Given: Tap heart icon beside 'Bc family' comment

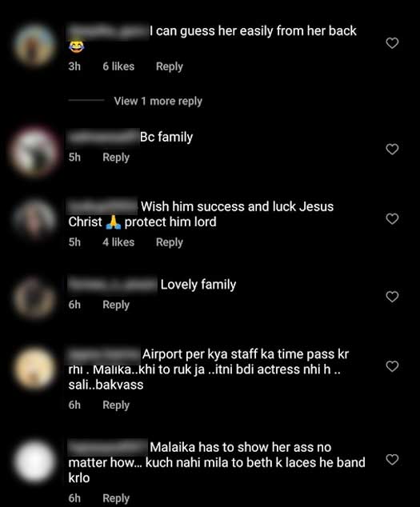Looking at the screenshot, I should click(x=392, y=150).
